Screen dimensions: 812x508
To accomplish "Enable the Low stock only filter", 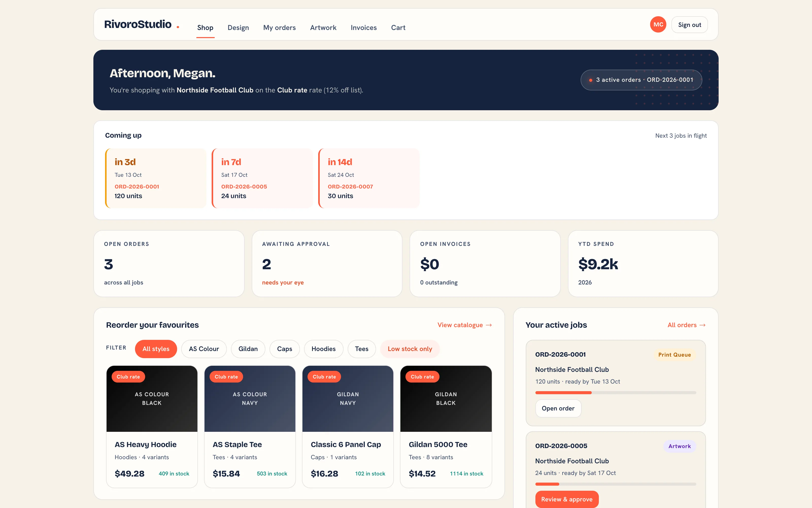I will coord(410,349).
